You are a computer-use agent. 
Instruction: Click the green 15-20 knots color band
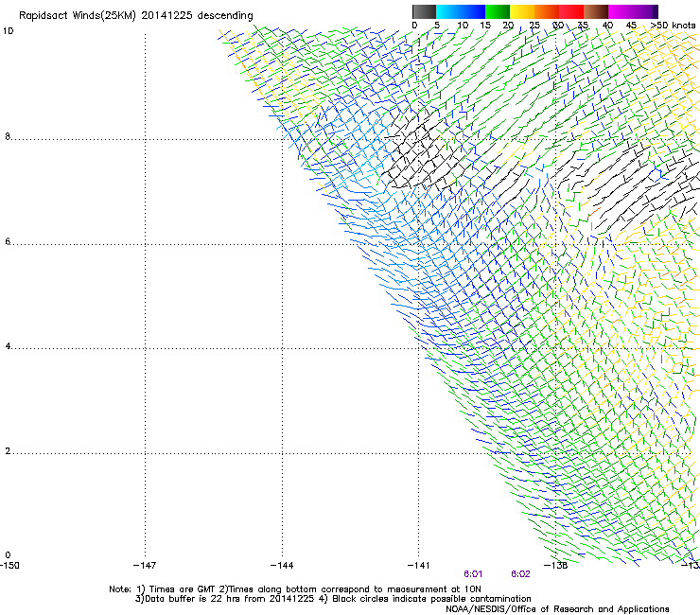tap(498, 11)
